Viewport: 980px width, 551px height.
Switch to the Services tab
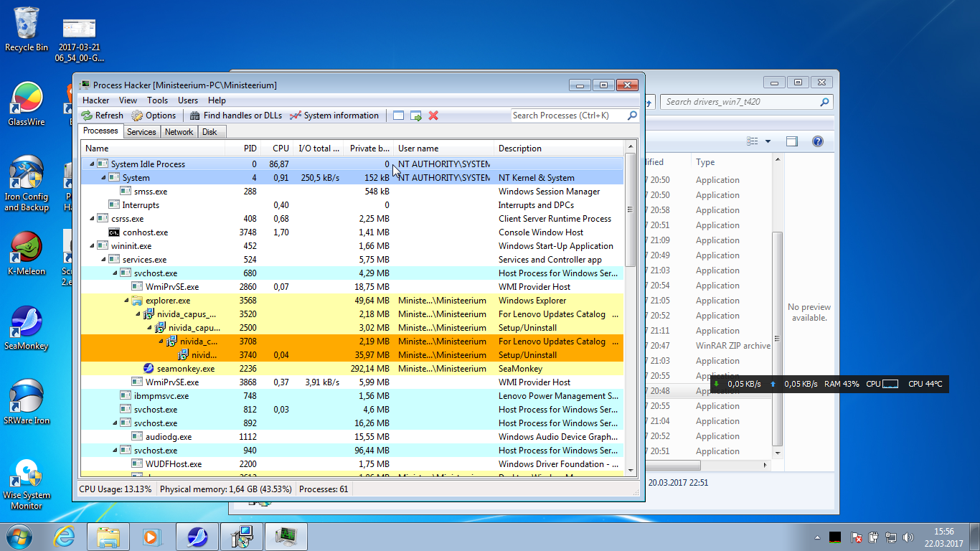point(141,132)
